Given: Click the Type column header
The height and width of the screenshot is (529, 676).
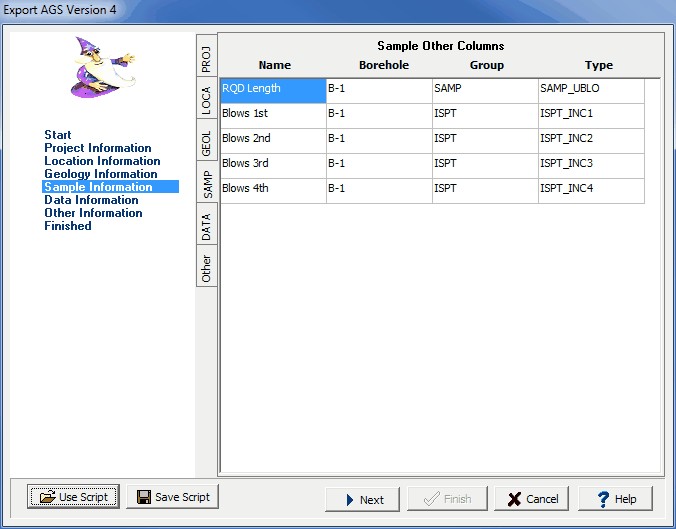Looking at the screenshot, I should [x=599, y=65].
